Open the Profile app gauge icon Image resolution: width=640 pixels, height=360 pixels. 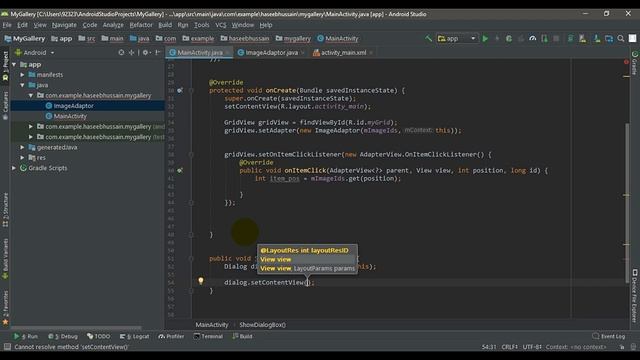(532, 39)
